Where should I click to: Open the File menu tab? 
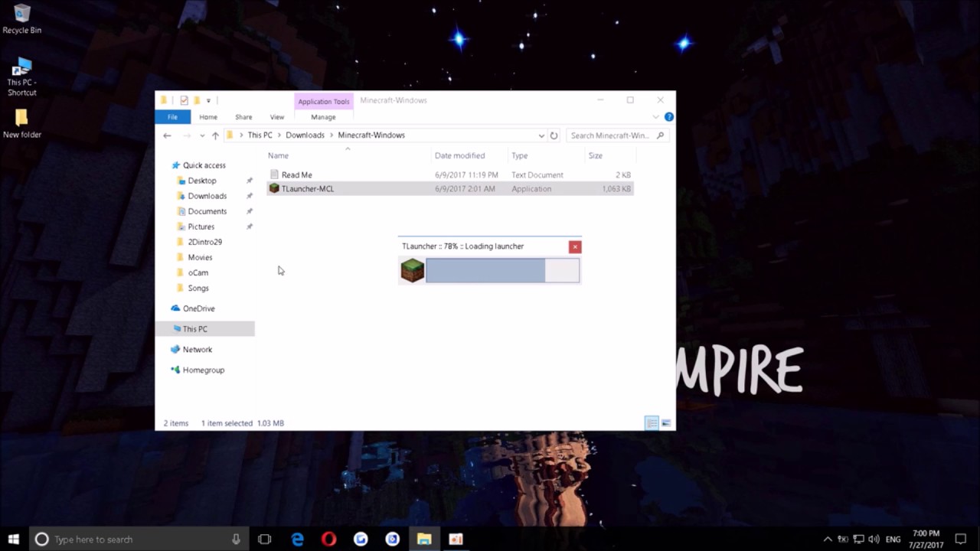[172, 117]
